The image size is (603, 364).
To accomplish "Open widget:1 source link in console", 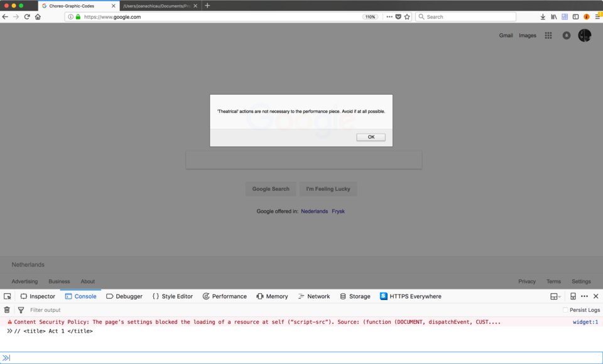I will (585, 322).
